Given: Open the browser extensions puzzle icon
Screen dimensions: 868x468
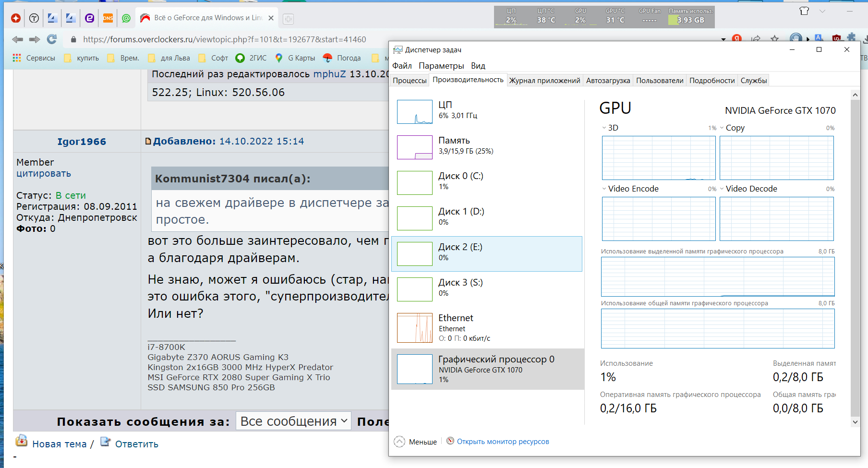Looking at the screenshot, I should click(852, 38).
